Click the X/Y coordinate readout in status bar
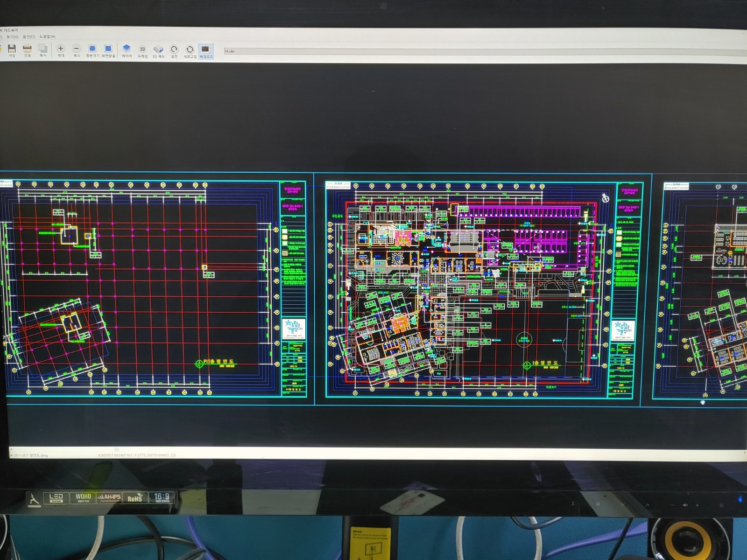This screenshot has width=747, height=560. coord(137,455)
